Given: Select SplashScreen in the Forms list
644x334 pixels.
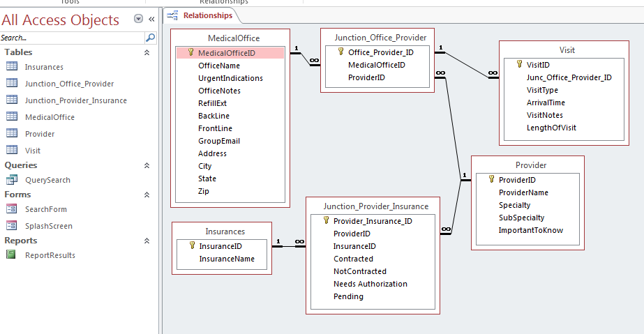Looking at the screenshot, I should click(x=48, y=226).
